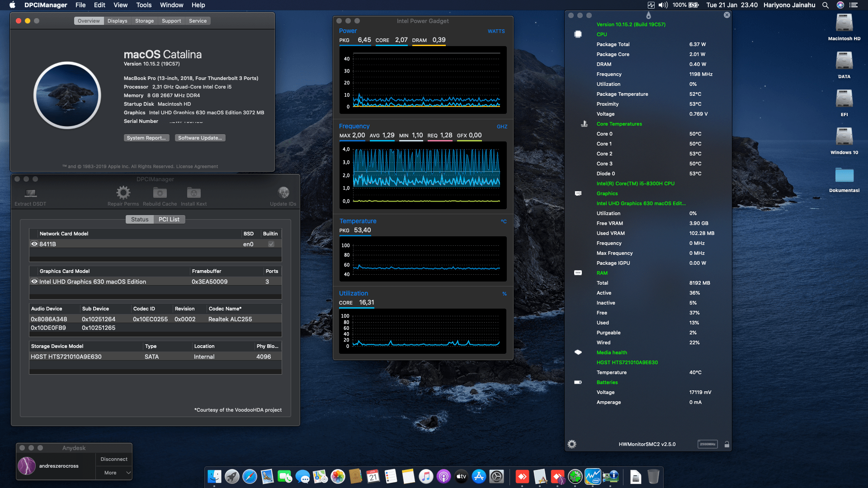Viewport: 868px width, 488px height.
Task: Click the battery 100% indicator
Action: tap(685, 5)
